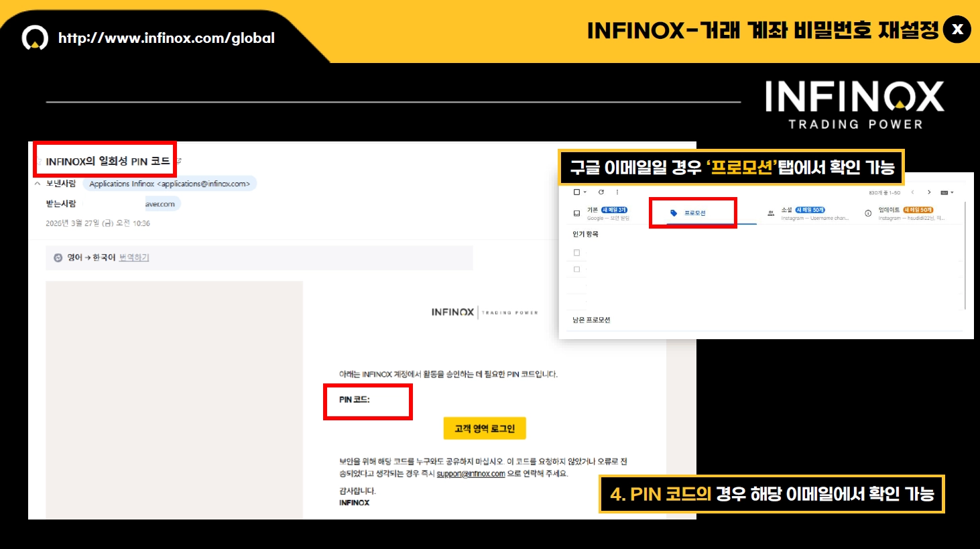Click the 남은 프로모션 section heading
The height and width of the screenshot is (549, 980).
591,320
